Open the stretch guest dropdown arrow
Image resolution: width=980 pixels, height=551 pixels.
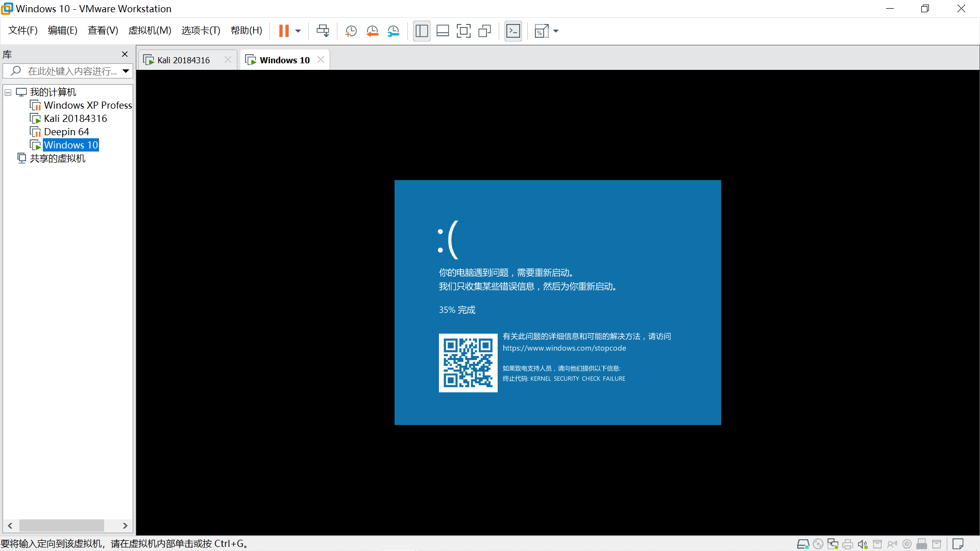pos(556,31)
